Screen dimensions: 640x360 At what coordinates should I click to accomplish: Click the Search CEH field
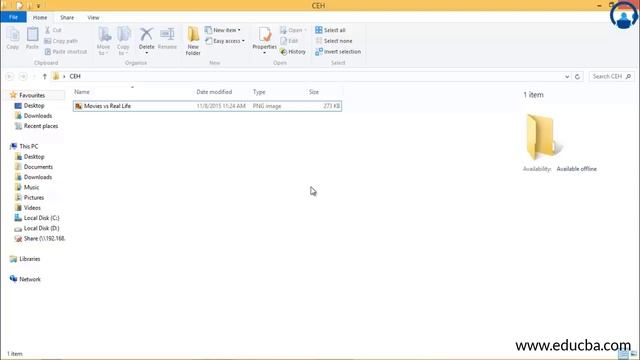pyautogui.click(x=611, y=76)
